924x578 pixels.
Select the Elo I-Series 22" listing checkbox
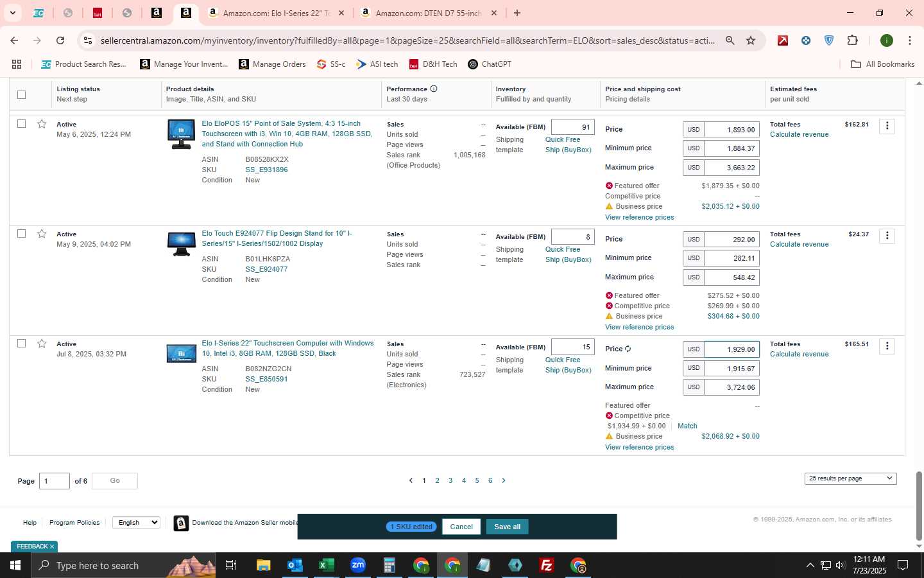coord(21,343)
